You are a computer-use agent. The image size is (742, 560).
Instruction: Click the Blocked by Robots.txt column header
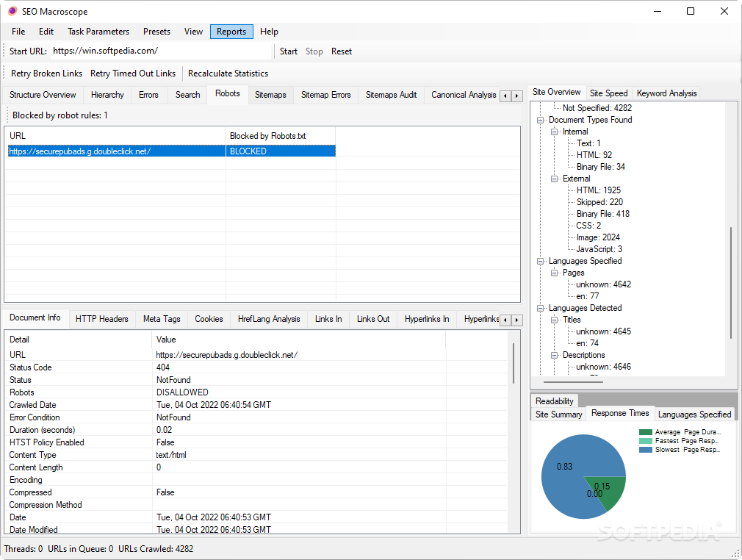(x=281, y=136)
